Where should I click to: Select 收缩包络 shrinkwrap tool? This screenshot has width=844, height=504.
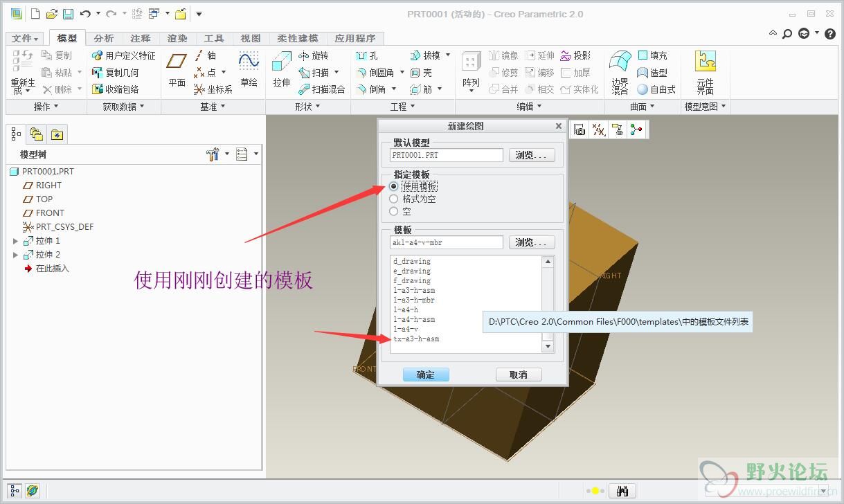(x=116, y=89)
